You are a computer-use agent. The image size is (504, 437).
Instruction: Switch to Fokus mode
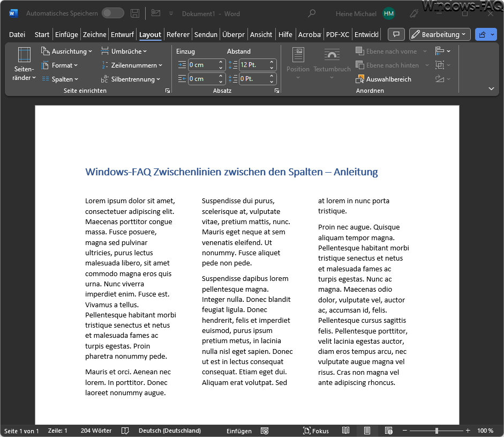[315, 431]
